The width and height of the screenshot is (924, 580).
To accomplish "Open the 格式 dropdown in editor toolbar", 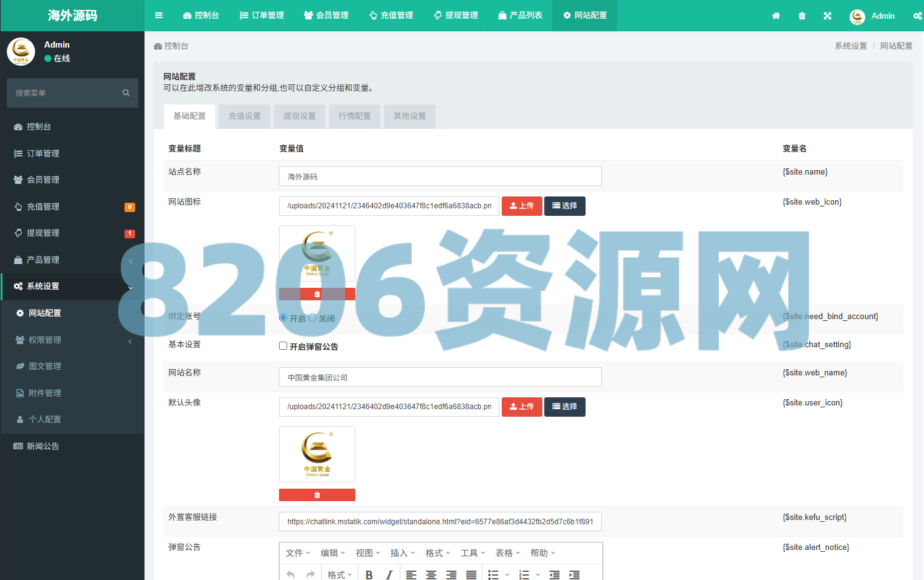I will tap(340, 574).
